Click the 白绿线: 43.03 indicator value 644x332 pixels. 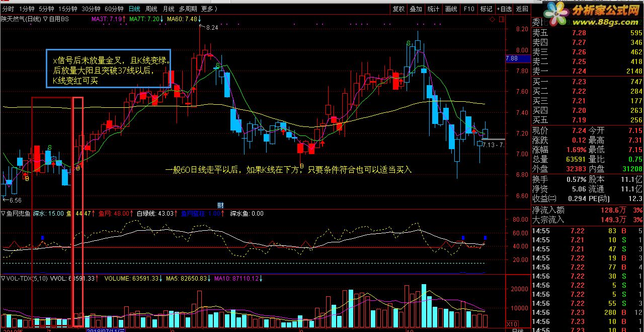(155, 214)
